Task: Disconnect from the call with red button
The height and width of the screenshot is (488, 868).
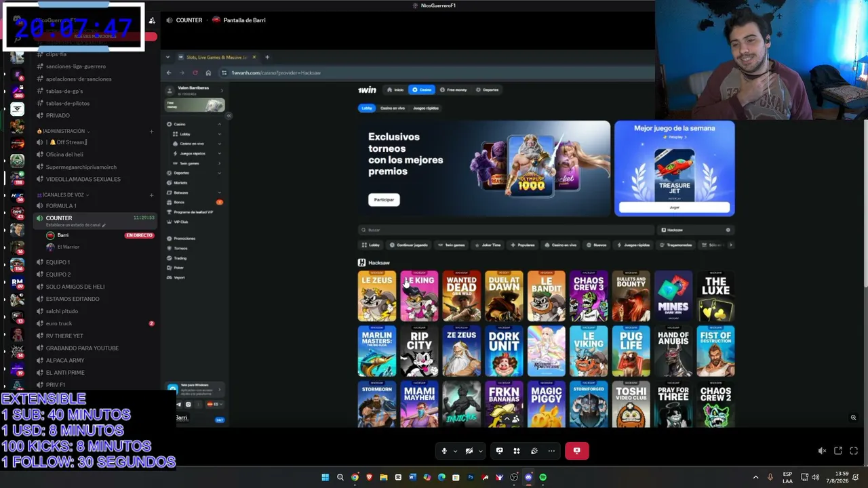Action: pos(577,451)
